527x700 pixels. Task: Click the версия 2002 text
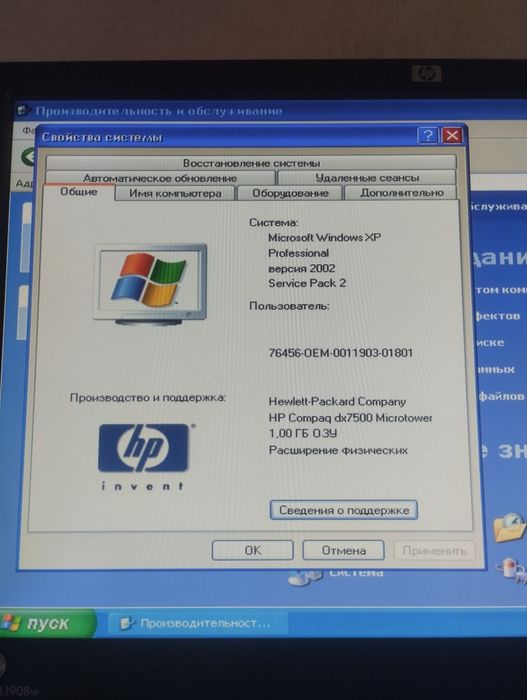tap(301, 268)
